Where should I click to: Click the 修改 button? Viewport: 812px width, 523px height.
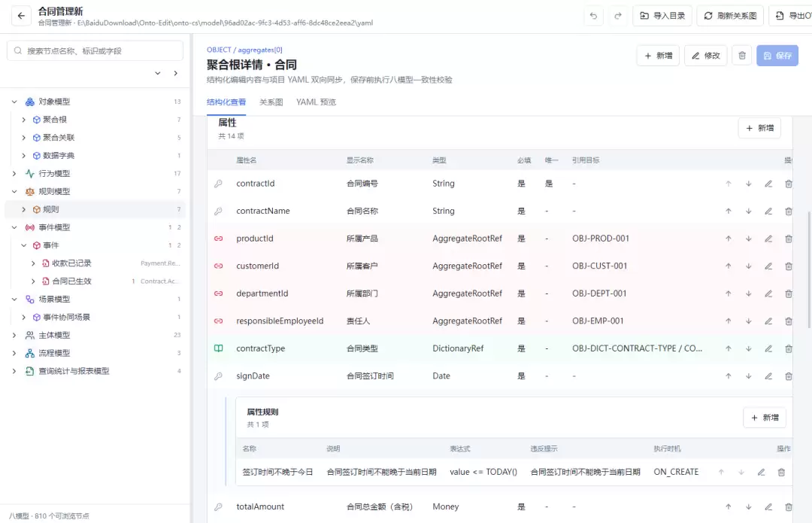point(706,56)
